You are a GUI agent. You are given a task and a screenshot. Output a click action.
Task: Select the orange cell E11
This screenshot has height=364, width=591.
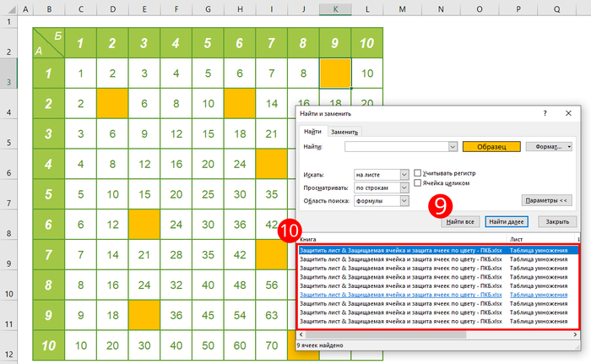(x=144, y=315)
